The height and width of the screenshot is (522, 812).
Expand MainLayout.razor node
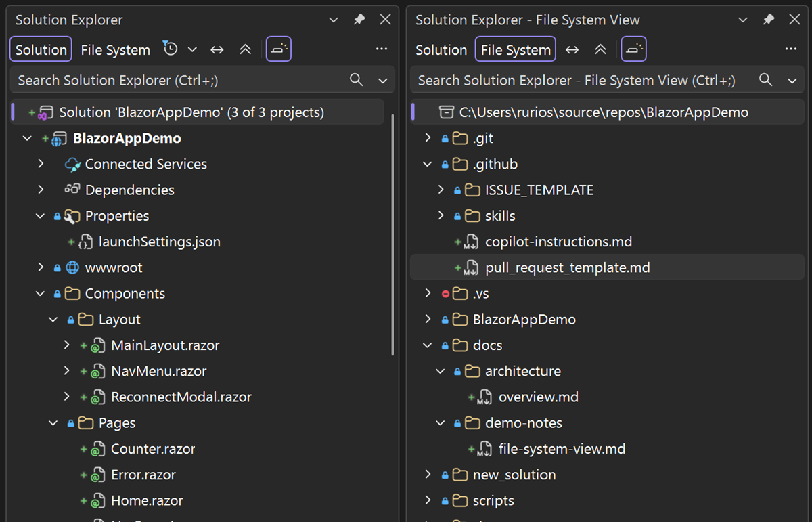(x=66, y=345)
